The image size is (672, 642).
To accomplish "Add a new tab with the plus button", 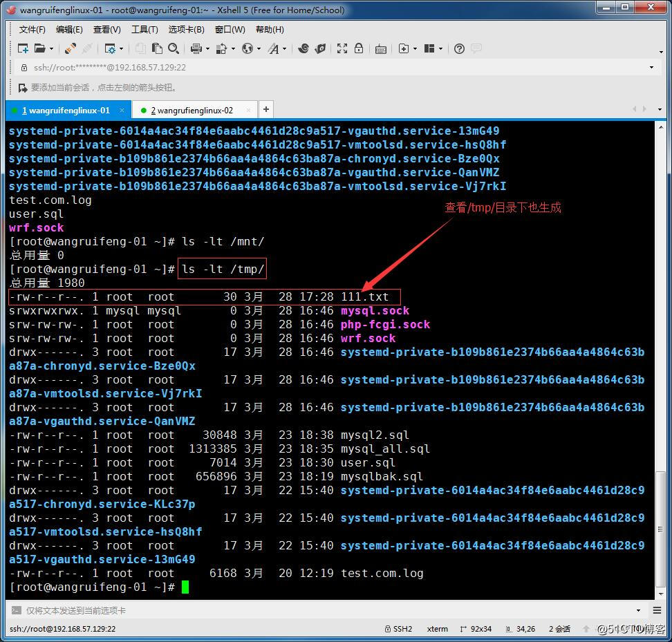I will pyautogui.click(x=266, y=109).
